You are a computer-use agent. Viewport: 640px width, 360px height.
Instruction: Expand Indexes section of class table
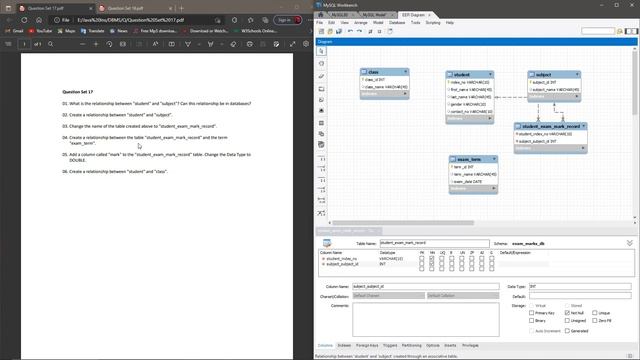405,94
